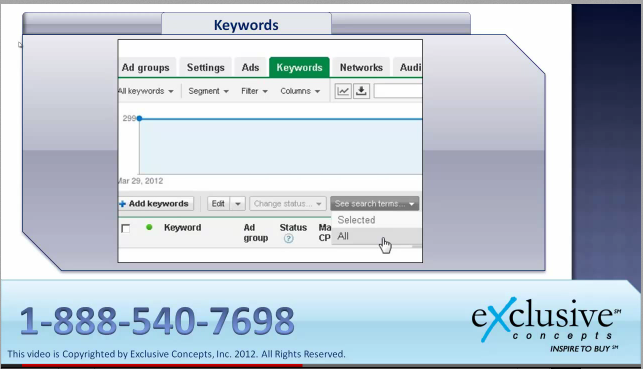Open the Filter dropdown menu

[x=254, y=91]
